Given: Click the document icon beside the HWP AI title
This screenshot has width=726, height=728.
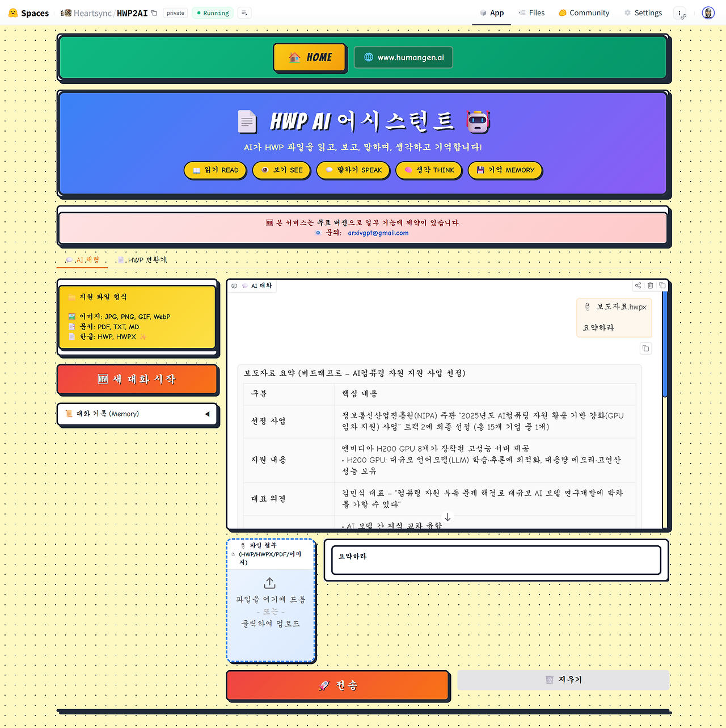Looking at the screenshot, I should click(247, 121).
